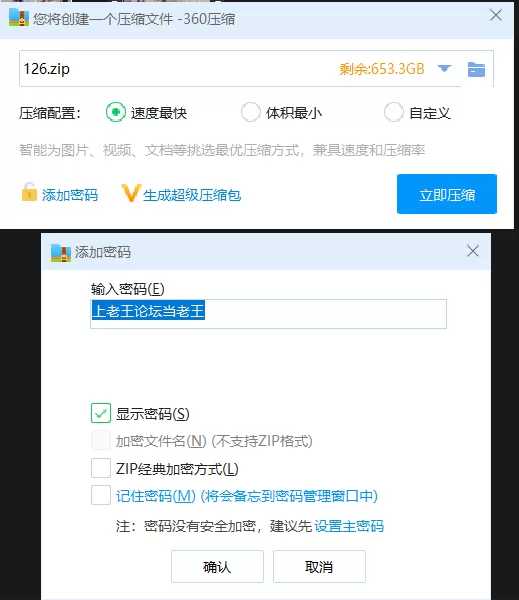Expand the save path dropdown arrow
Image resolution: width=519 pixels, height=600 pixels.
pos(444,69)
